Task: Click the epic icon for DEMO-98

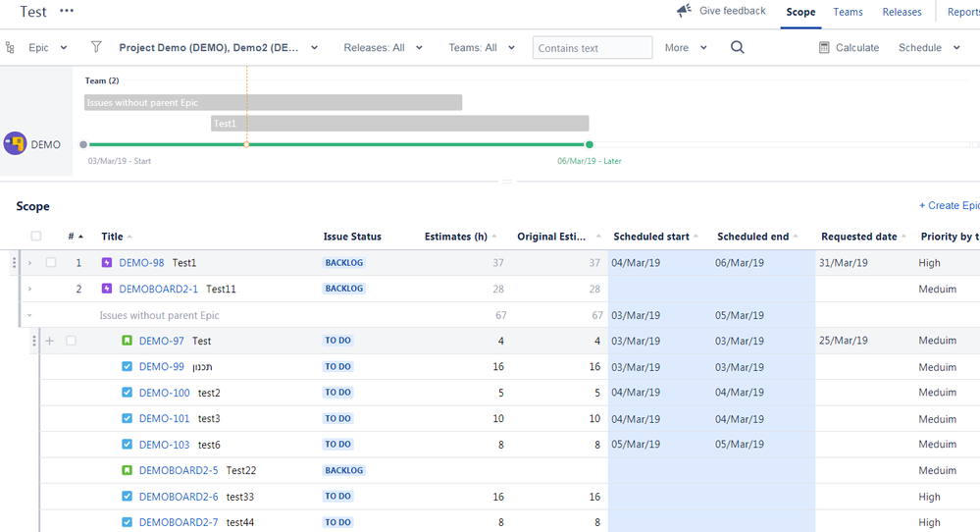Action: tap(107, 262)
